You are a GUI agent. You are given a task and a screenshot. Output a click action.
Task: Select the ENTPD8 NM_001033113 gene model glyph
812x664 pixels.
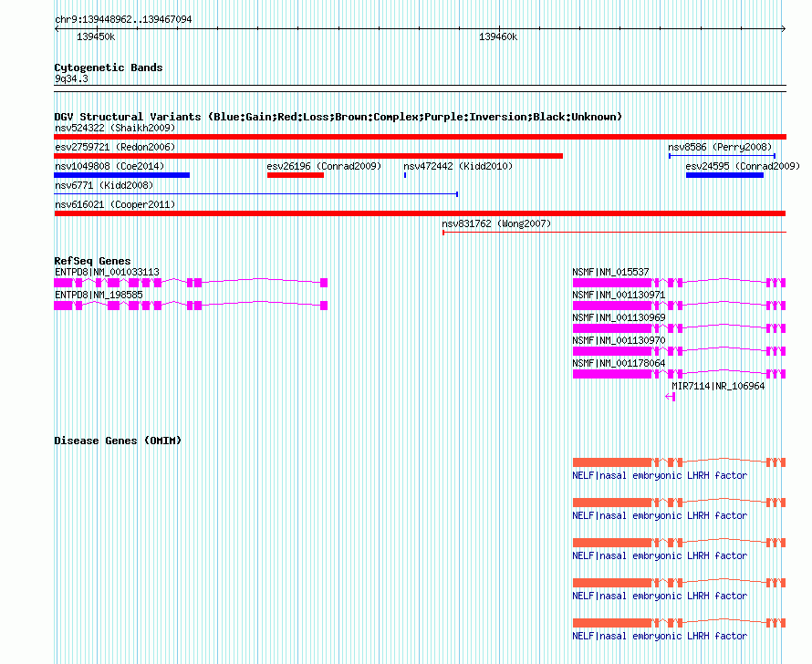tap(191, 283)
